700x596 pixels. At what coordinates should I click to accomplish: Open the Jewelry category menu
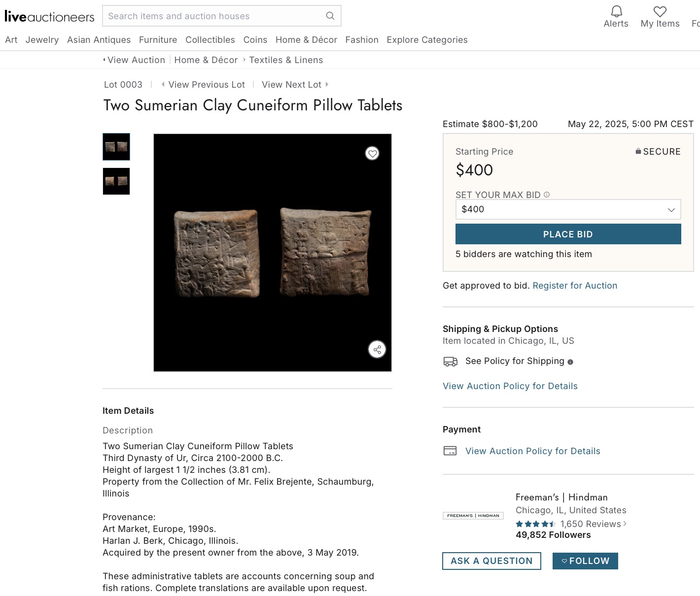click(x=42, y=40)
